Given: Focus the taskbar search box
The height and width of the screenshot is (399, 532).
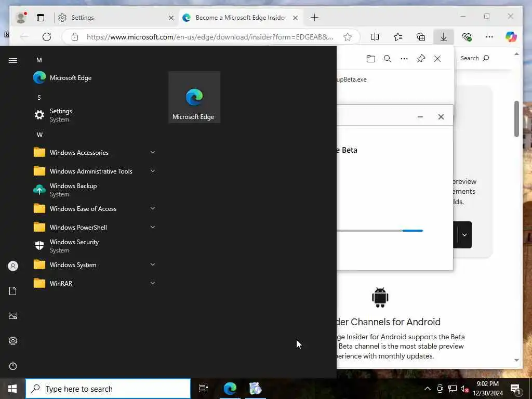Looking at the screenshot, I should click(108, 389).
